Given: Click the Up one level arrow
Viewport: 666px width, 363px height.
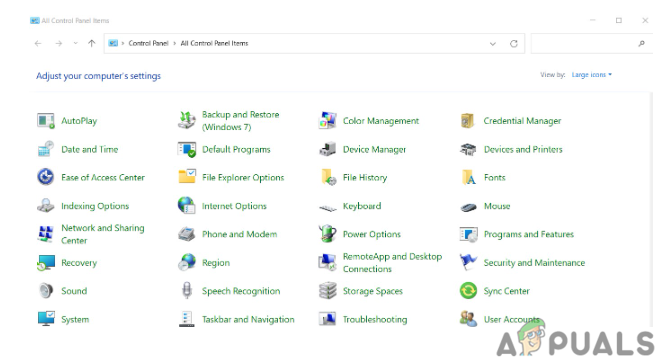Looking at the screenshot, I should (91, 43).
